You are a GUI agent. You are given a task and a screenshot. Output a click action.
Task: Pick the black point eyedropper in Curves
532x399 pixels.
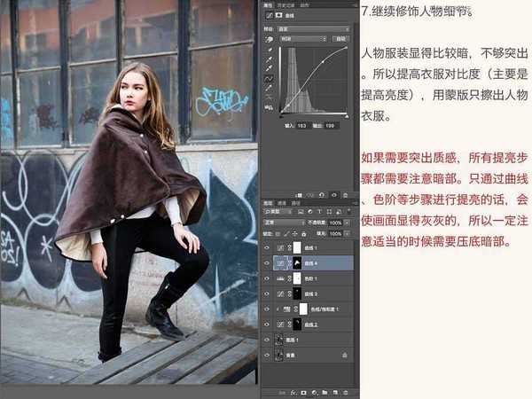pyautogui.click(x=269, y=51)
